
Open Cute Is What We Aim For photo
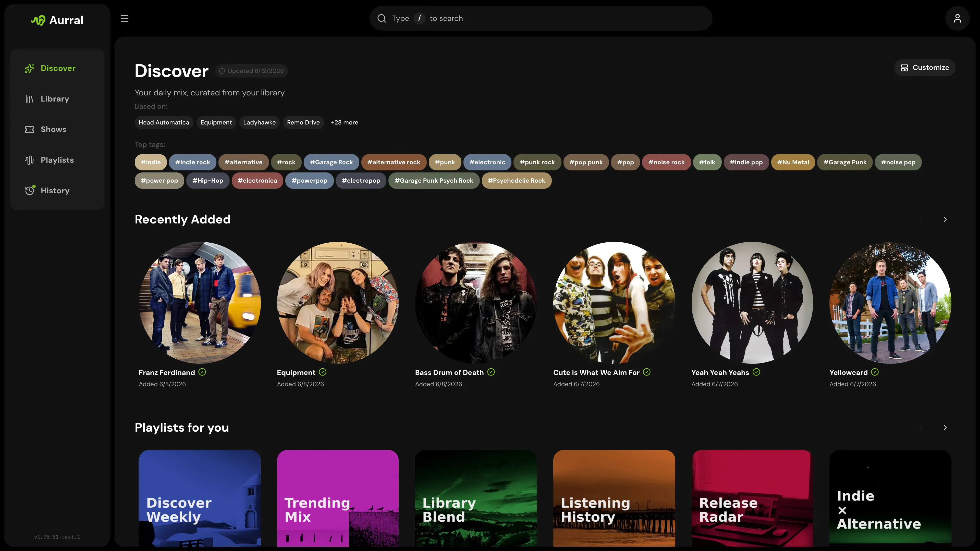[x=614, y=303]
